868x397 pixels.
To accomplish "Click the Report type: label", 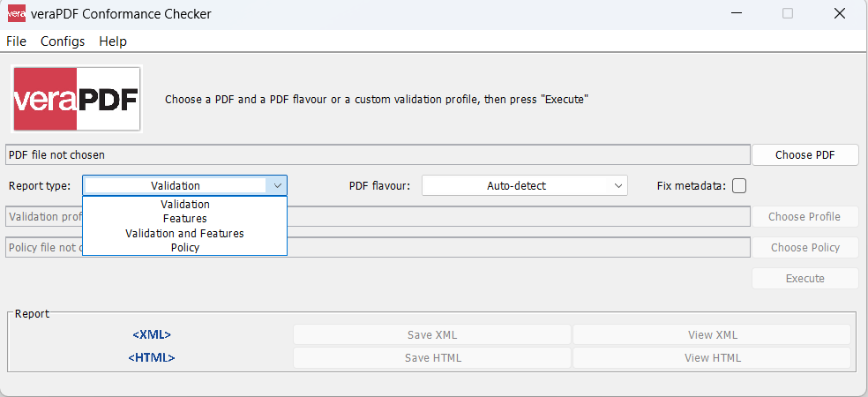I will [40, 186].
